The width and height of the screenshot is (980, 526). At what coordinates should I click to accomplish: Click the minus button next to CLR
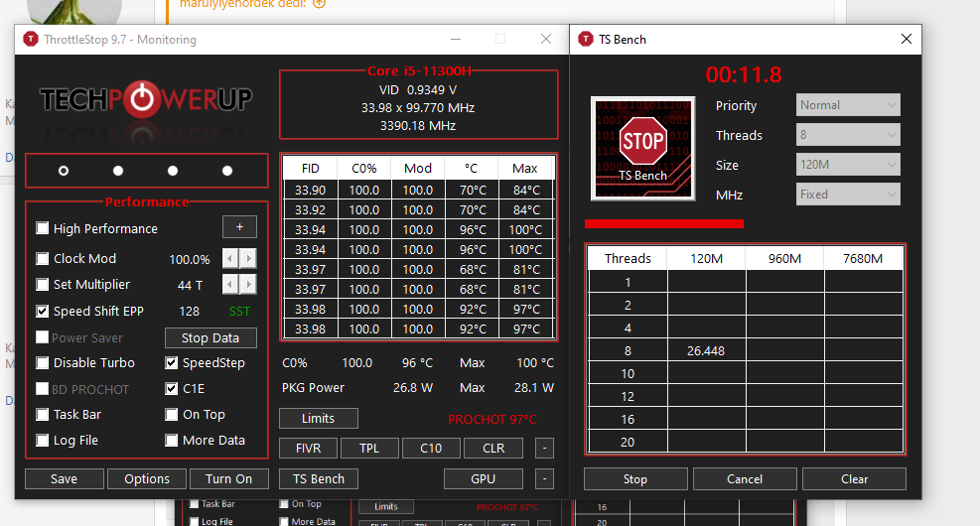544,448
